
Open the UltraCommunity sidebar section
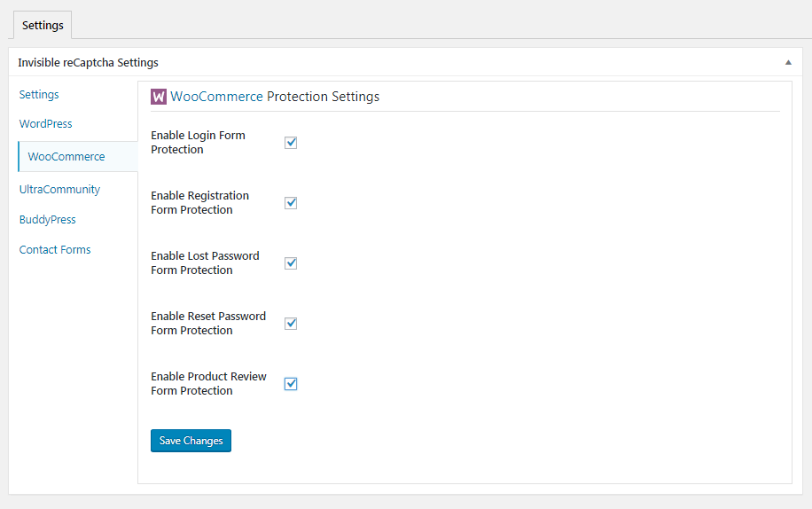pyautogui.click(x=59, y=190)
